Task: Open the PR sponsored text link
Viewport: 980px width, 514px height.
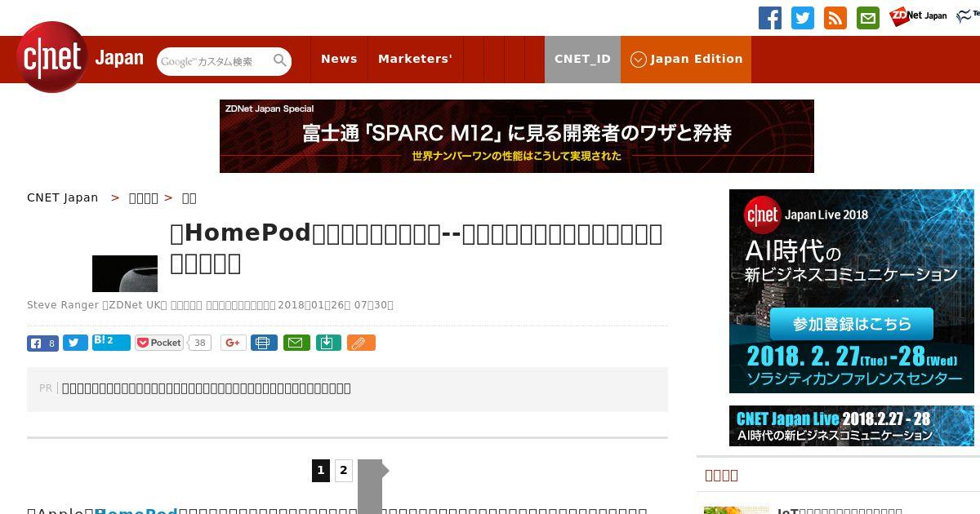Action: [207, 388]
